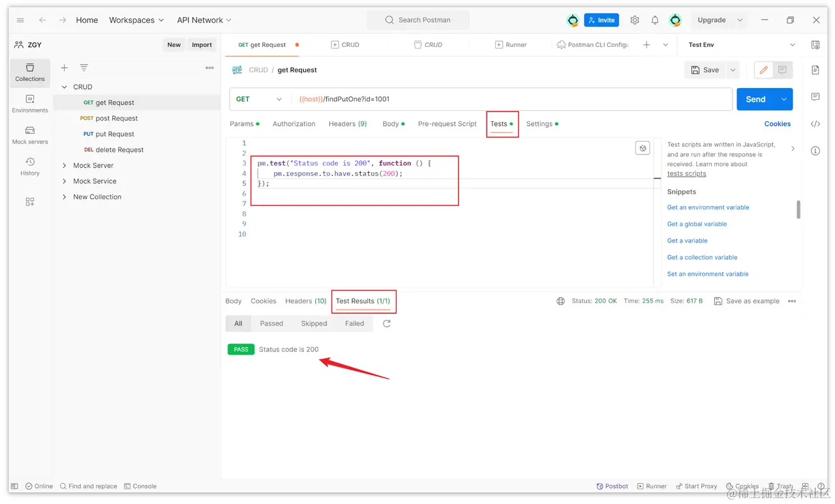835x504 pixels.
Task: Open Mock servers in the sidebar
Action: point(30,135)
